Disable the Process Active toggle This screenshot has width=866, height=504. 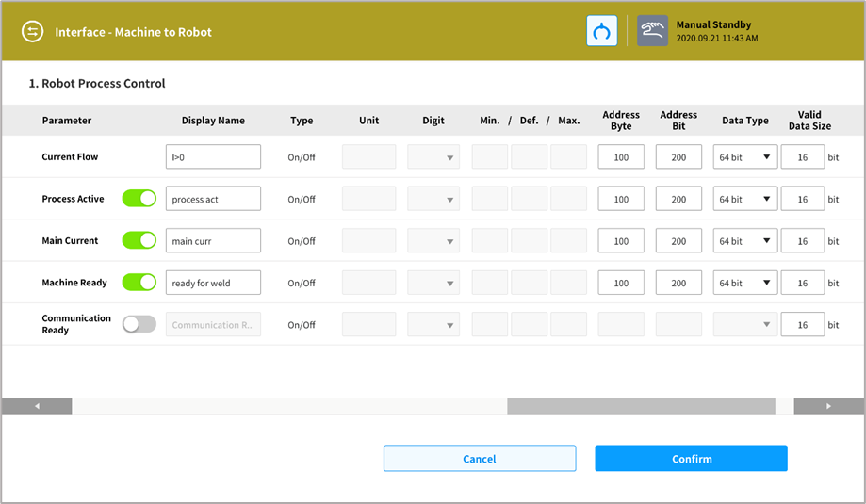click(139, 199)
